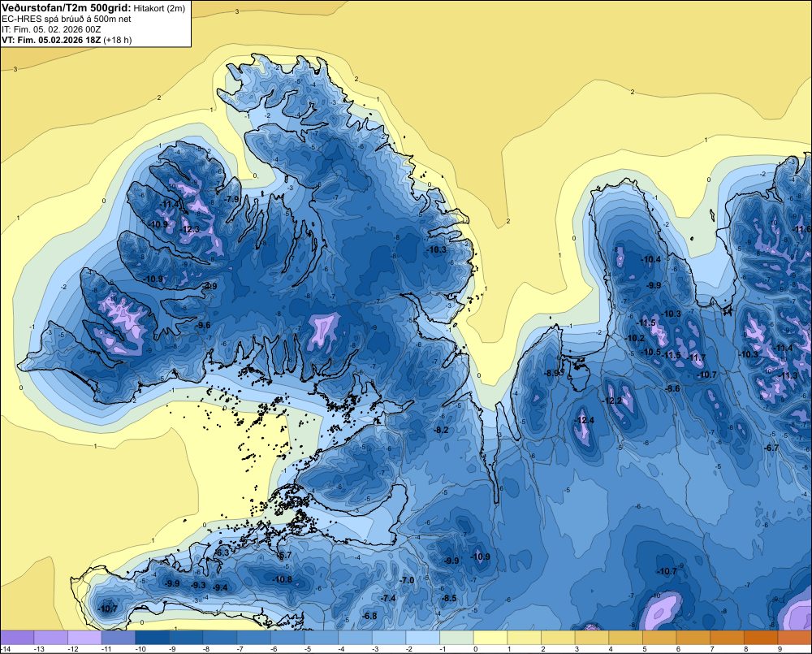Click the -6.3 temperature label on map
This screenshot has height=654, width=812.
(x=222, y=553)
